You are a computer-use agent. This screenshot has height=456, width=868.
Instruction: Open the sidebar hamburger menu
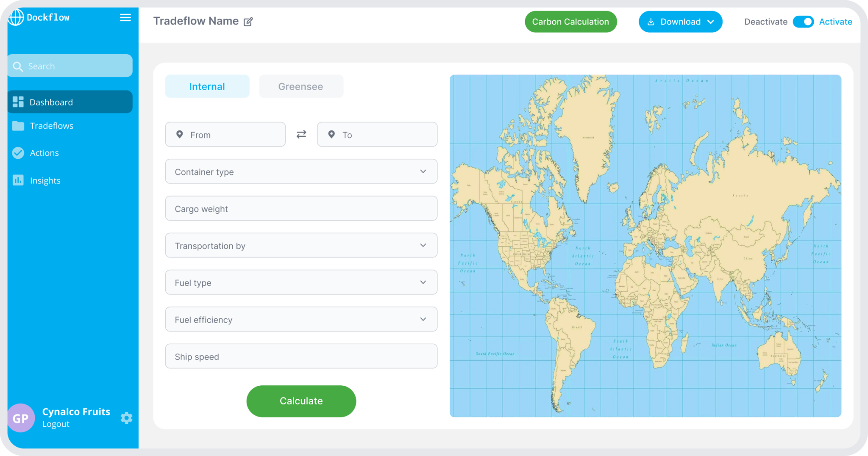(x=125, y=17)
